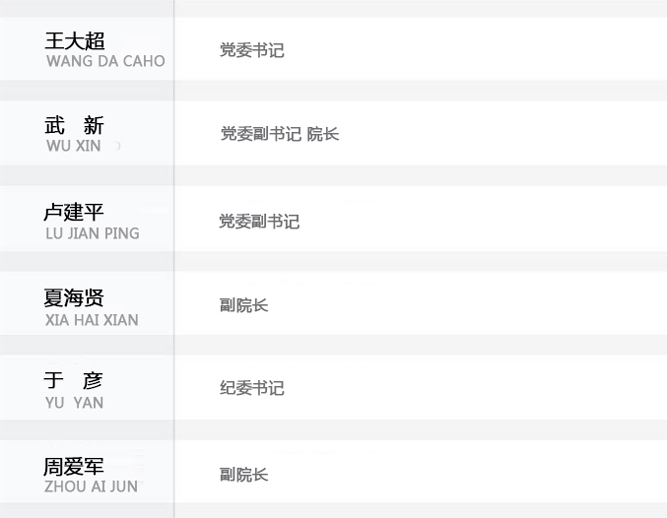Select 党委副书记 in the 武新 row
Image resolution: width=667 pixels, height=518 pixels.
click(x=260, y=134)
